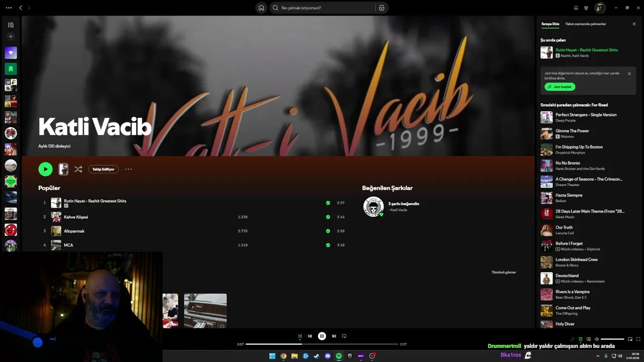This screenshot has width=644, height=362.
Task: Click 'Tümünü göster' link
Action: (x=504, y=273)
